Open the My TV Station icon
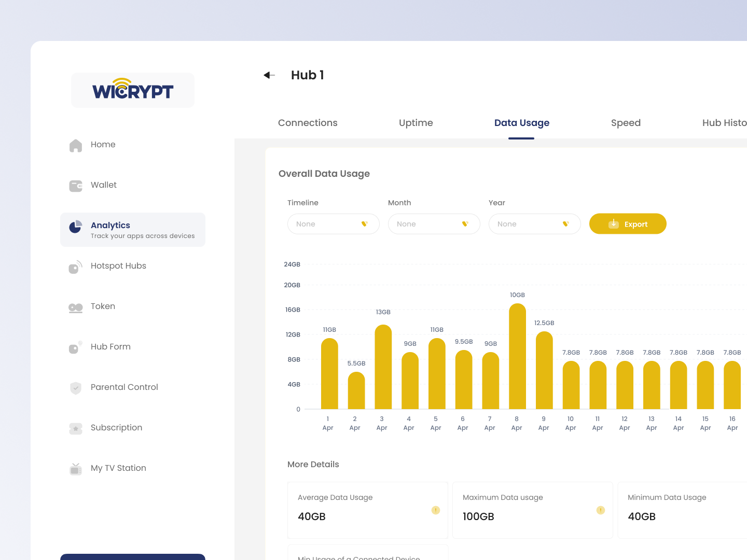This screenshot has width=747, height=560. tap(76, 469)
